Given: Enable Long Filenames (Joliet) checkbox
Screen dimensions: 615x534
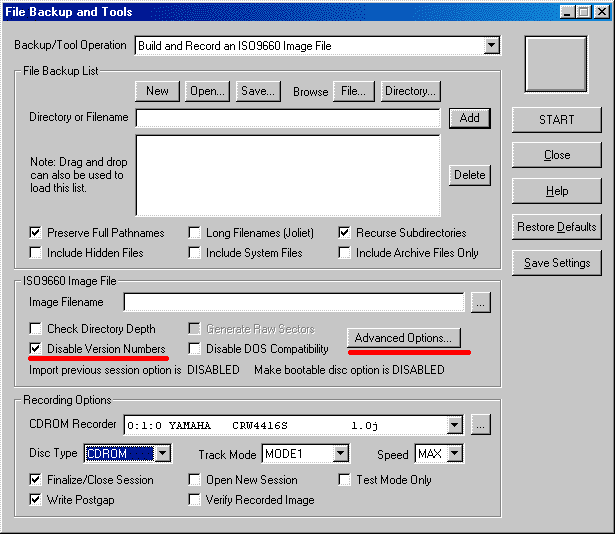Looking at the screenshot, I should (195, 233).
